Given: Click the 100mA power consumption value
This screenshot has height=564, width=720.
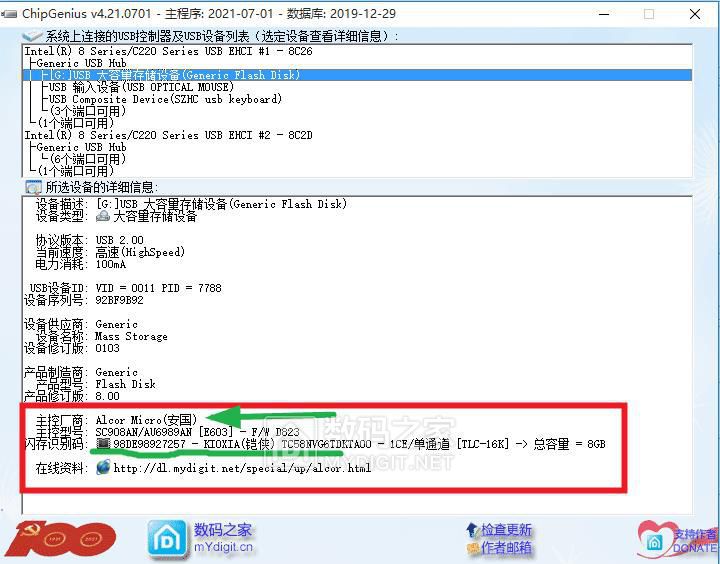Looking at the screenshot, I should click(x=111, y=264).
